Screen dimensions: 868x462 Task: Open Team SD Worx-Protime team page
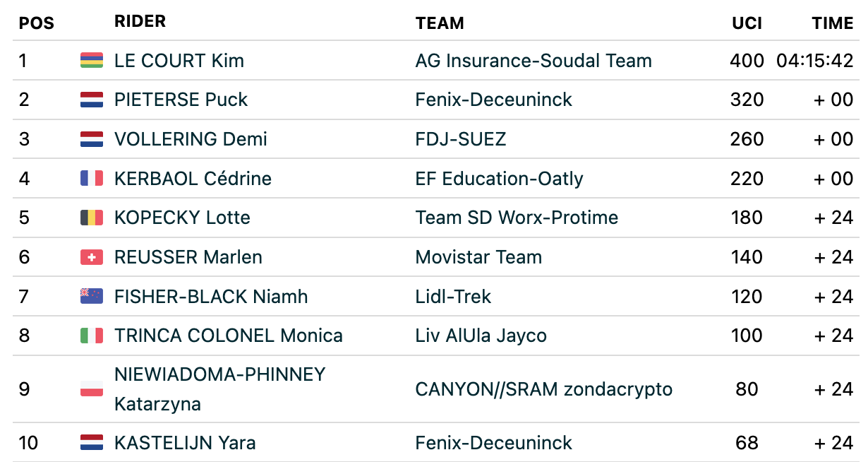(517, 218)
